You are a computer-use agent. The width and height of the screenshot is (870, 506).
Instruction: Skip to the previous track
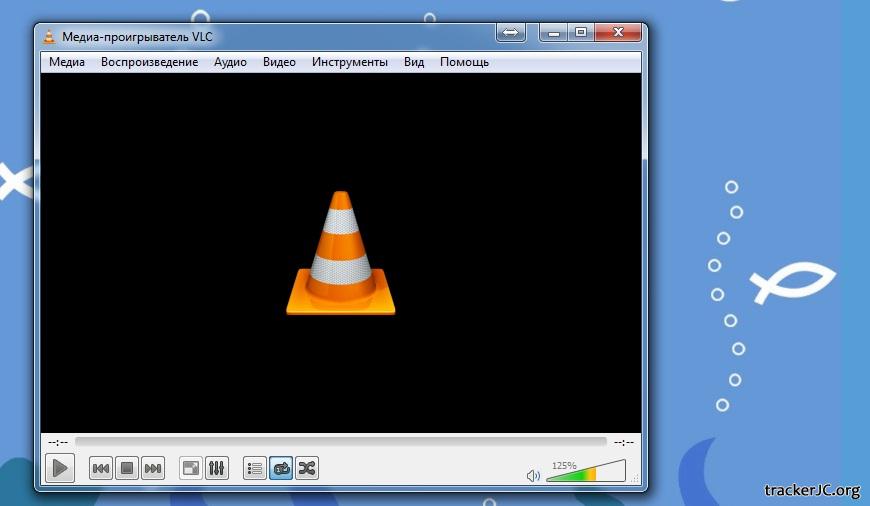(x=101, y=468)
